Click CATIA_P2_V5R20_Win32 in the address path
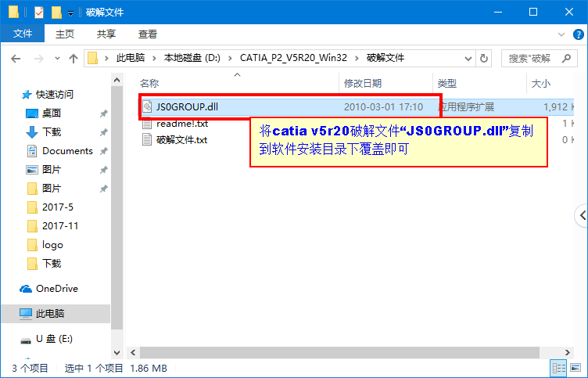588x378 pixels. pos(293,58)
